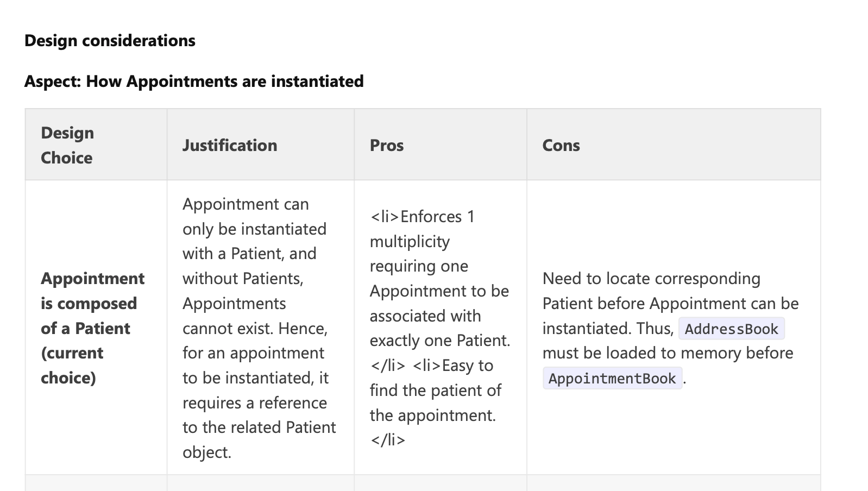
Task: Click the text requires a reference to the related Patient
Action: [x=259, y=415]
